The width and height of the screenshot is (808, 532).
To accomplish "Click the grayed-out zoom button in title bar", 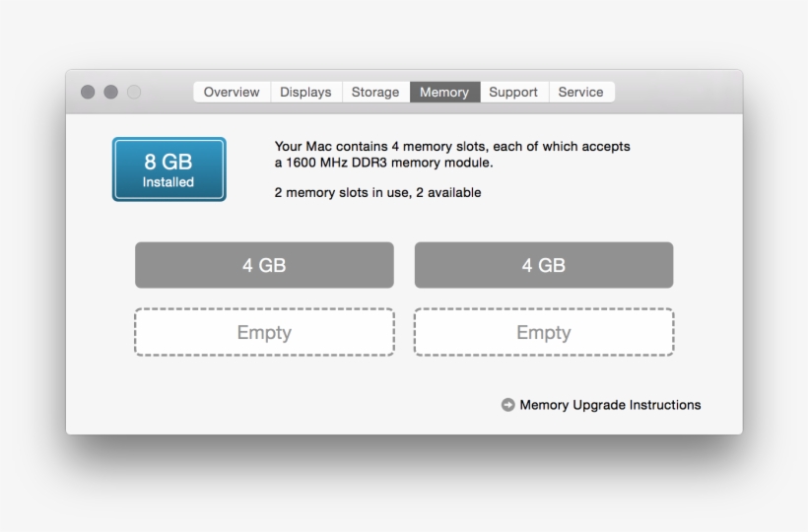I will 134,92.
